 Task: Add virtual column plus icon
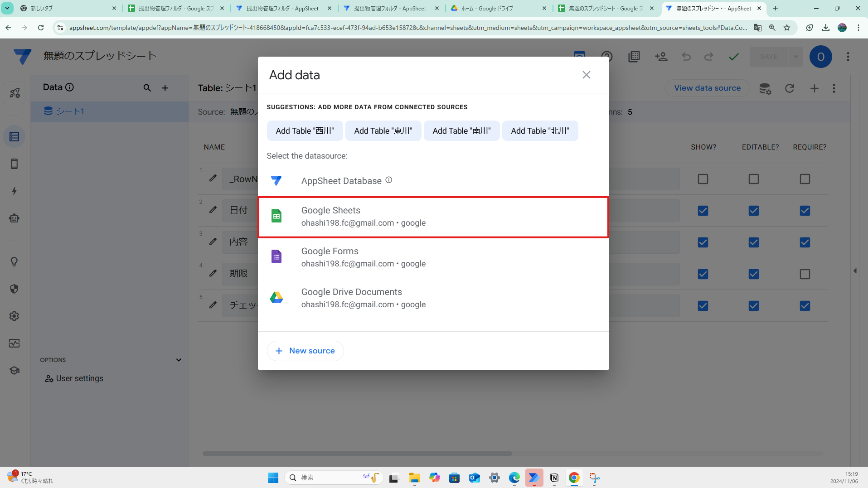[x=814, y=88]
